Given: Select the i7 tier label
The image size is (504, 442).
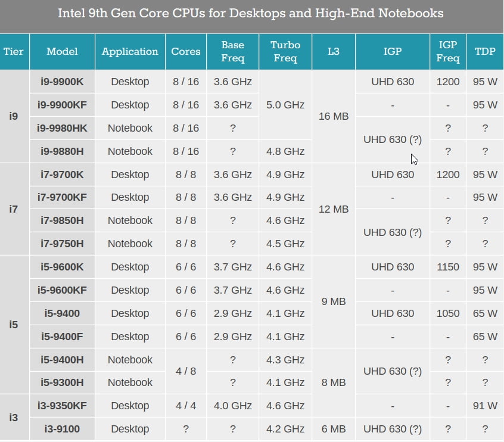Looking at the screenshot, I should coord(14,209).
